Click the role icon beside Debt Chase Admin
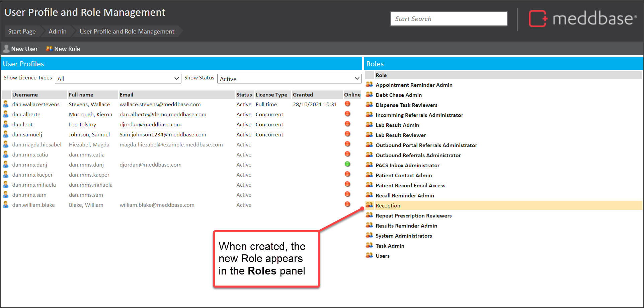The image size is (644, 308). pos(369,95)
